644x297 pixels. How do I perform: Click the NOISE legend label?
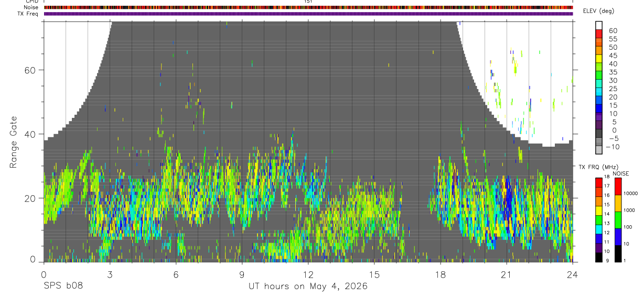[620, 173]
